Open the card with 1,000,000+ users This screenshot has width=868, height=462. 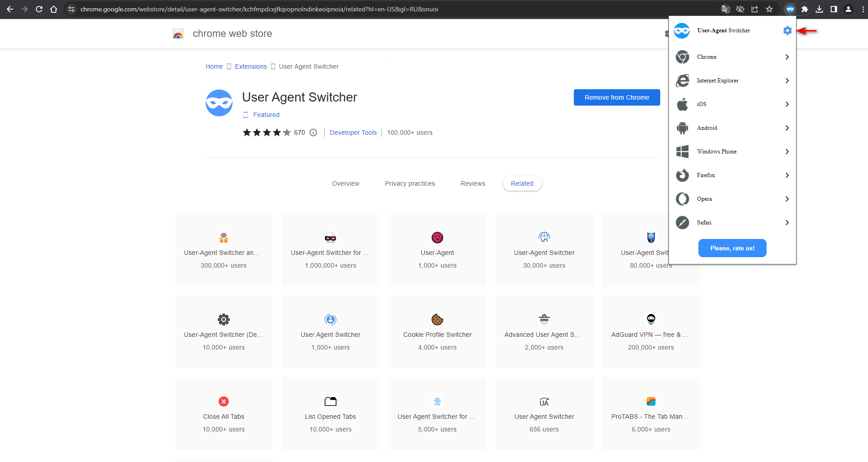pyautogui.click(x=331, y=250)
